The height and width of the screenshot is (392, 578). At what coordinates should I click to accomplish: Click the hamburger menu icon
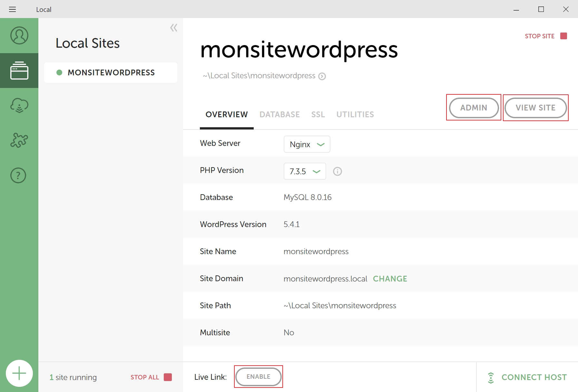pos(12,9)
